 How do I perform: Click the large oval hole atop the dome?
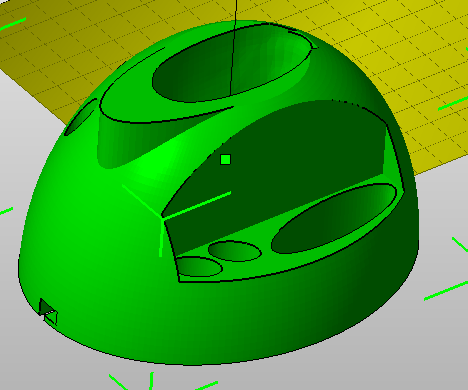click(x=230, y=65)
